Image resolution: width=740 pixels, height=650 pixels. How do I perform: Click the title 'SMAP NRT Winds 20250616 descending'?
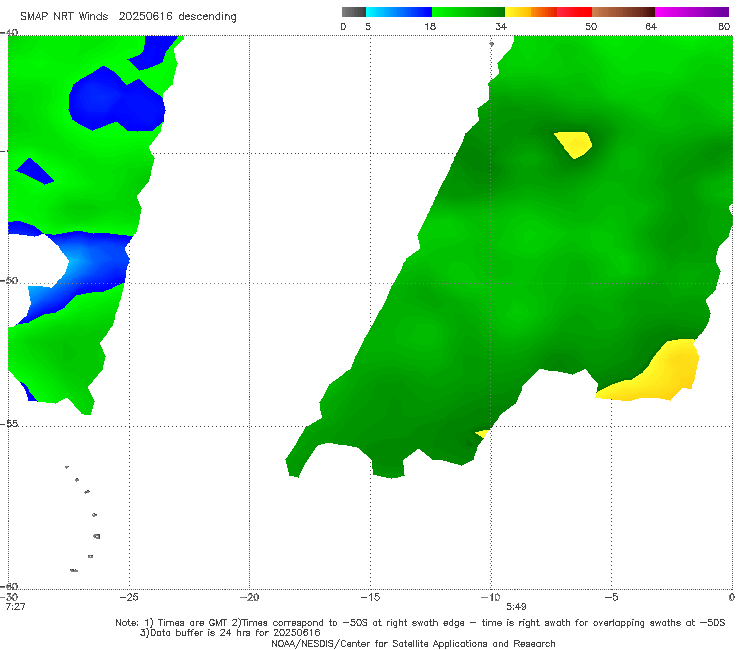click(x=128, y=17)
